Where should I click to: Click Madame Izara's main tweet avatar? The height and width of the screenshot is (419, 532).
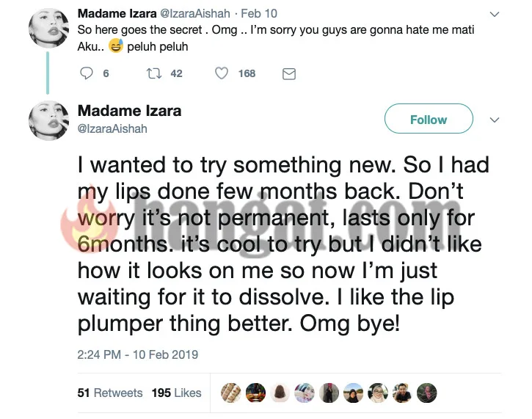[48, 120]
